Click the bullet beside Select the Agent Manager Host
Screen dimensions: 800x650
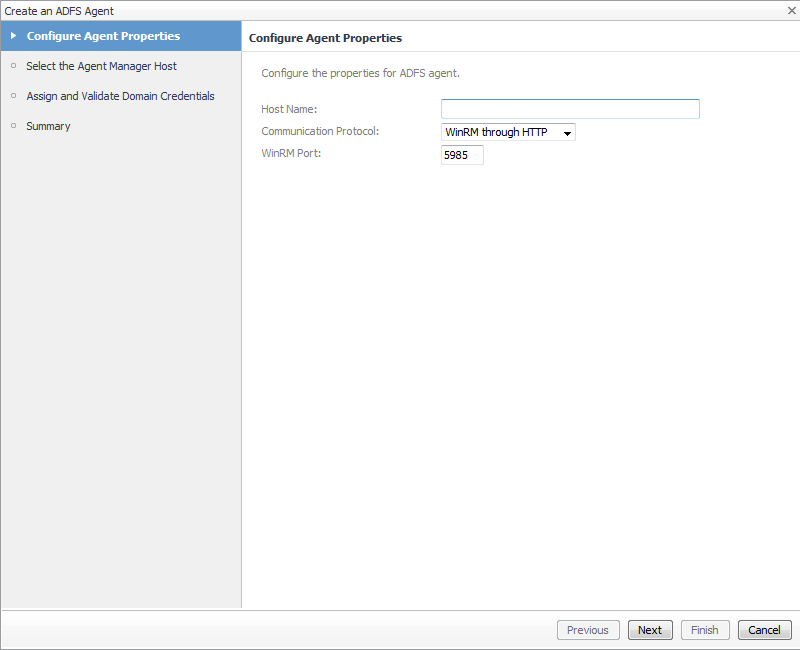[13, 66]
